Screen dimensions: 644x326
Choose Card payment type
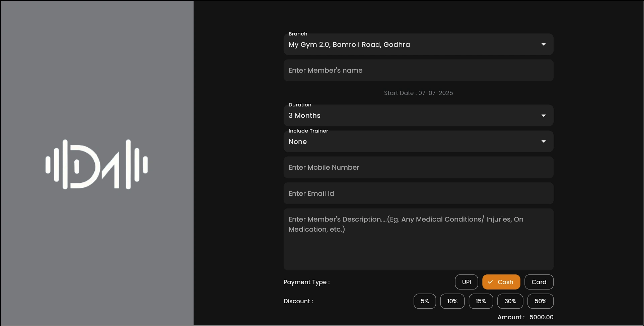tap(539, 282)
